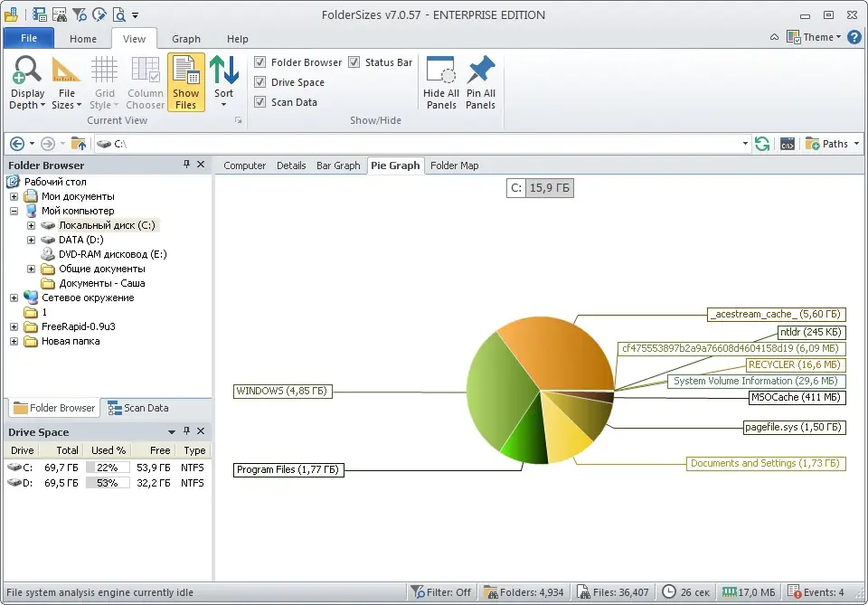868x605 pixels.
Task: Click the memory 17,0 МБ indicator
Action: coord(749,592)
